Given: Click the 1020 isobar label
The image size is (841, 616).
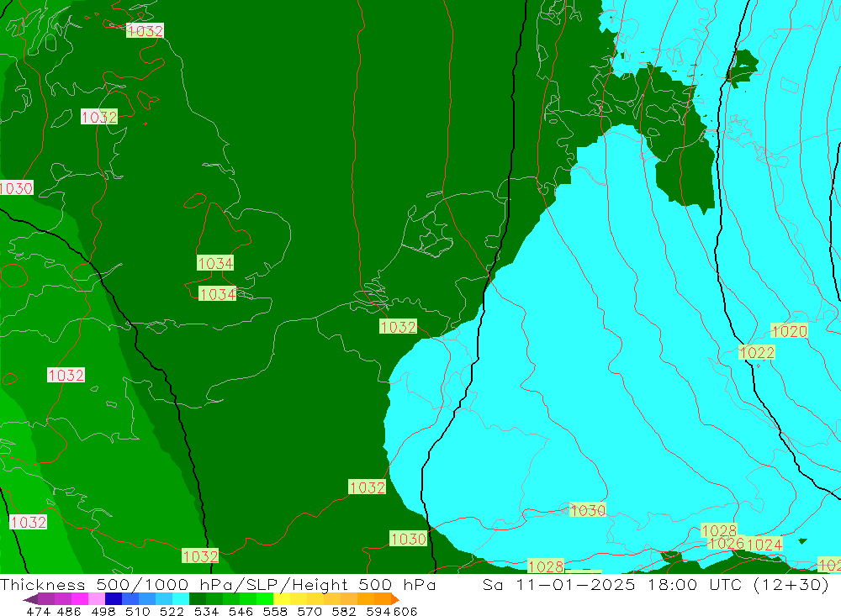Looking at the screenshot, I should (789, 331).
